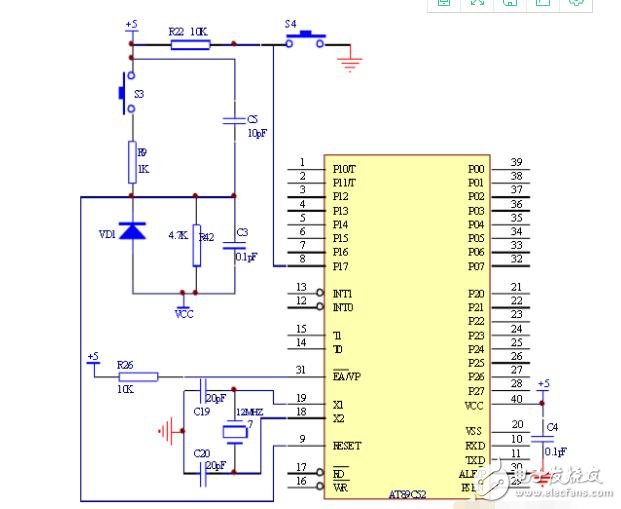This screenshot has width=621, height=509.
Task: Select the 12MHZ crystal oscillator symbol
Action: click(234, 430)
